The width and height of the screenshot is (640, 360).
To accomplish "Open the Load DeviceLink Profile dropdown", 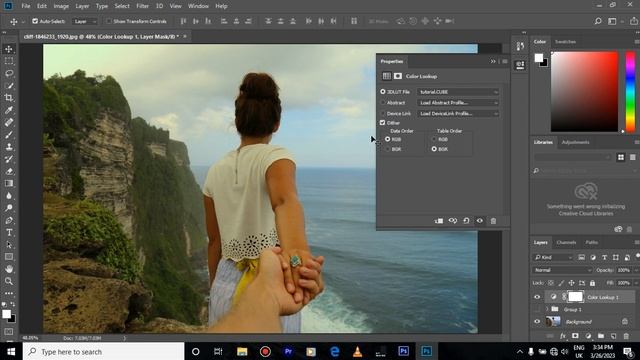I will point(458,113).
